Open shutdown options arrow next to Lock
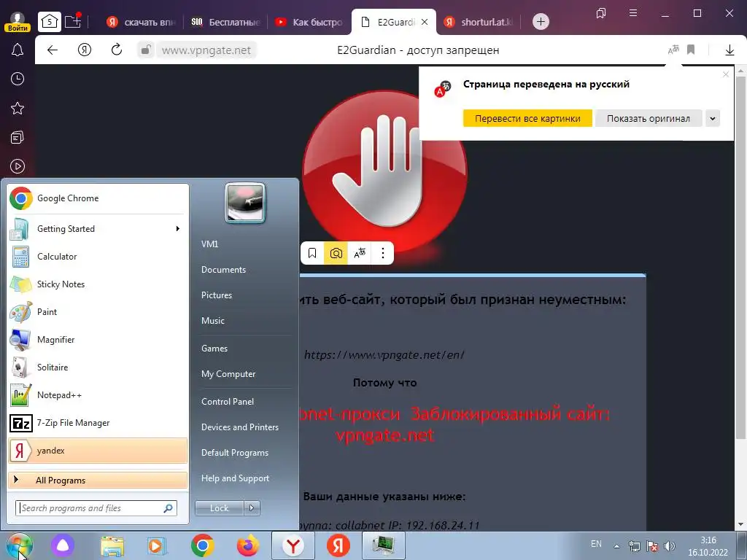 tap(252, 508)
